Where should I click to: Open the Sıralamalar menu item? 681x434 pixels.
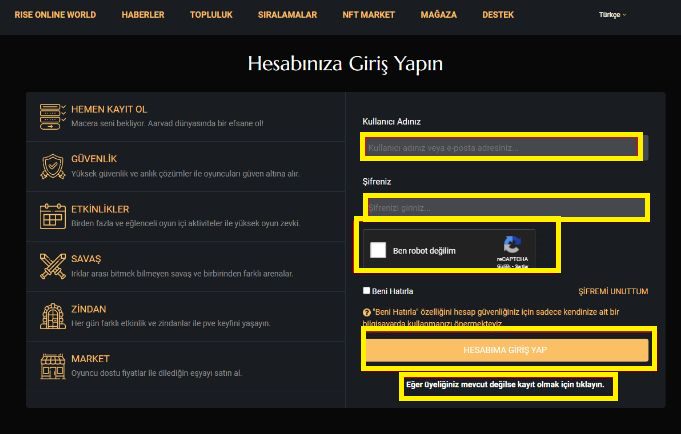[288, 15]
